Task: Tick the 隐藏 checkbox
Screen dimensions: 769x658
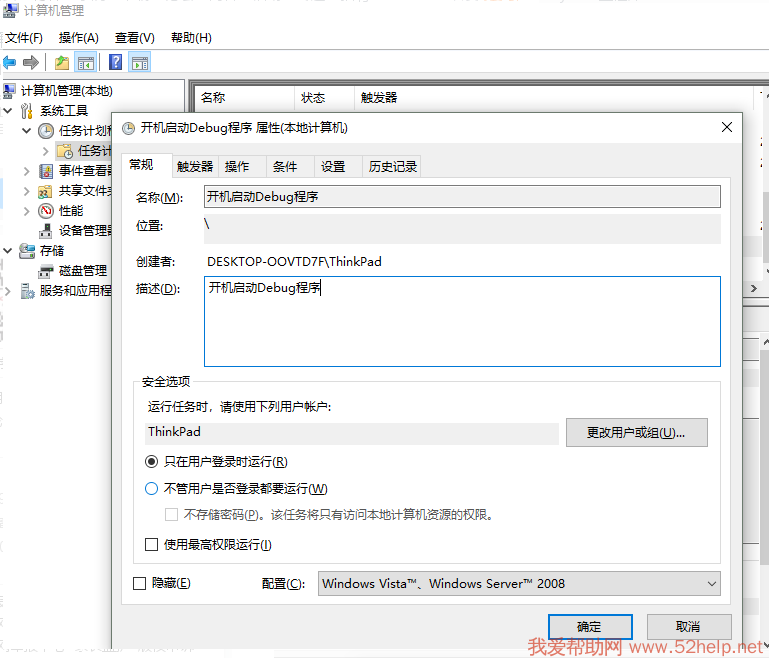Action: 140,583
